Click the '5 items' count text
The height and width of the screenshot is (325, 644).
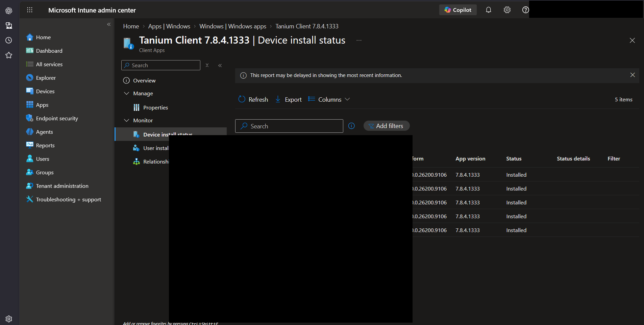tap(623, 99)
